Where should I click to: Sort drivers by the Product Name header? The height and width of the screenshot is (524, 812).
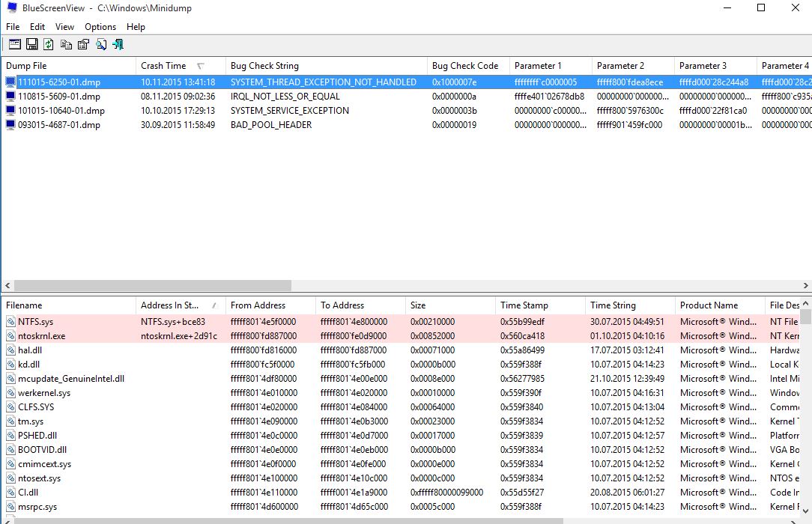point(720,305)
